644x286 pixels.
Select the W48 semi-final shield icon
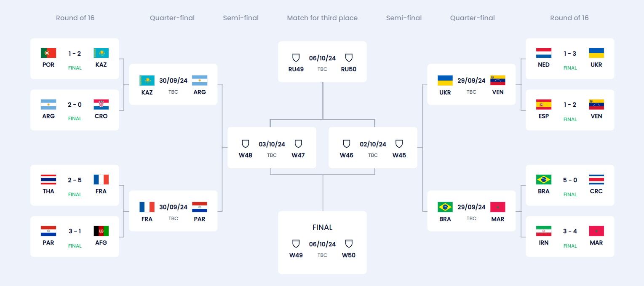click(245, 144)
